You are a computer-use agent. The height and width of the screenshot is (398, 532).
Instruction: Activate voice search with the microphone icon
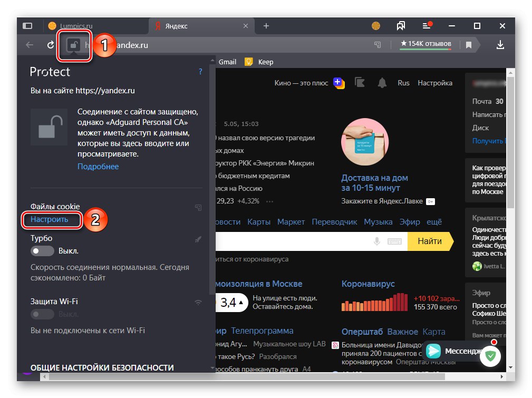pos(376,241)
